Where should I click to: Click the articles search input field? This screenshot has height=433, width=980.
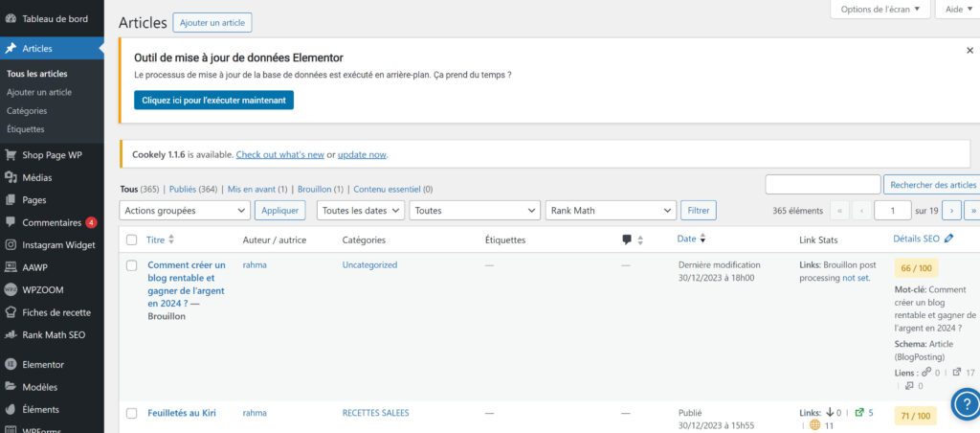coord(822,185)
